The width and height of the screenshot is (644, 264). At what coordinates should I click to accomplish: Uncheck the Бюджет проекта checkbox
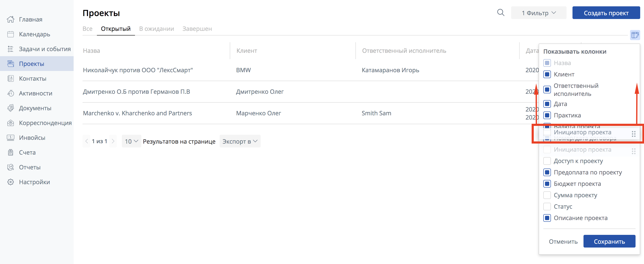(x=547, y=184)
